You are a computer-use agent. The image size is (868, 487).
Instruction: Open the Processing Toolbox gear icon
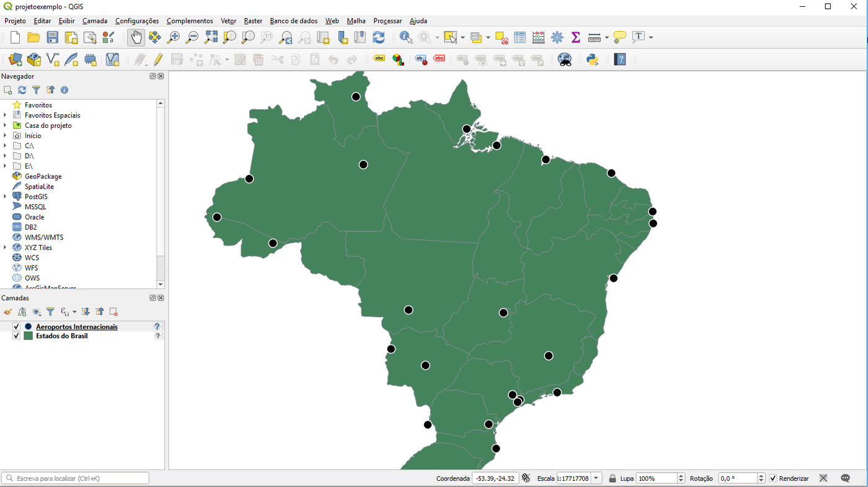point(557,38)
